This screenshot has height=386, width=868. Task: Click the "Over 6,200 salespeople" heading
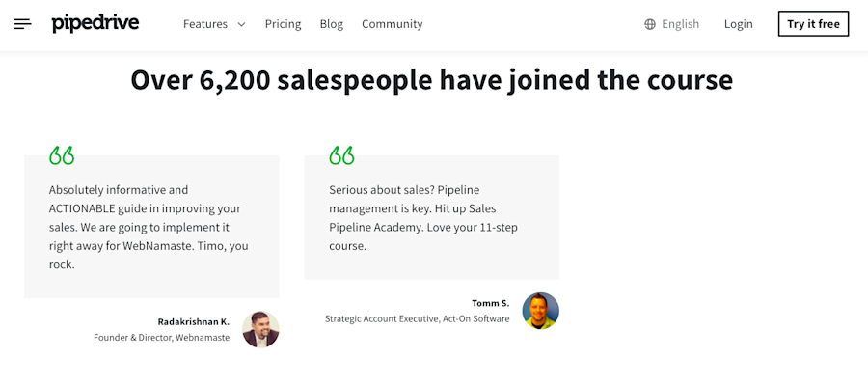click(432, 80)
